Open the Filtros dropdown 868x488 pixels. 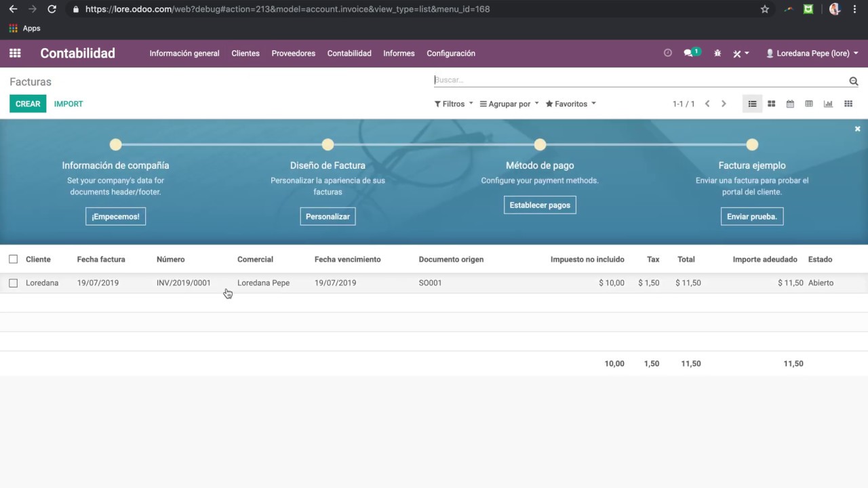point(454,104)
